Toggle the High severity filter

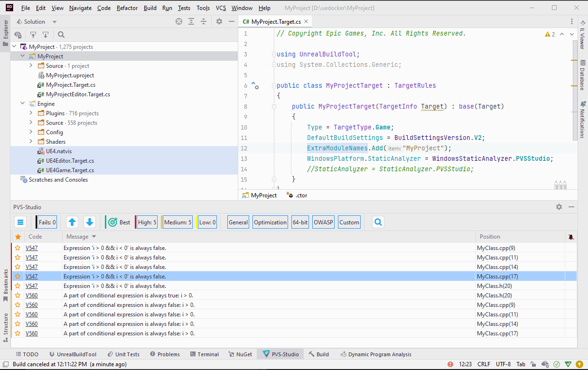pyautogui.click(x=146, y=222)
